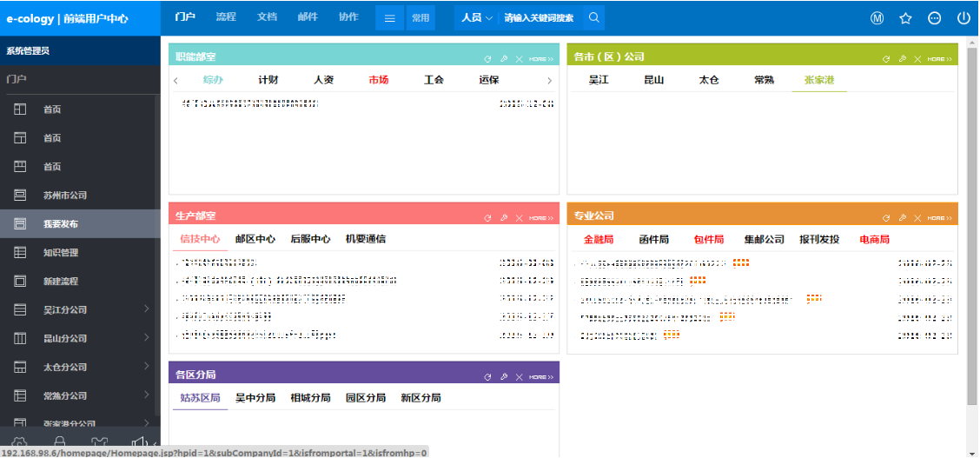The width and height of the screenshot is (980, 458).
Task: Refresh the 职能部室 panel
Action: point(487,59)
